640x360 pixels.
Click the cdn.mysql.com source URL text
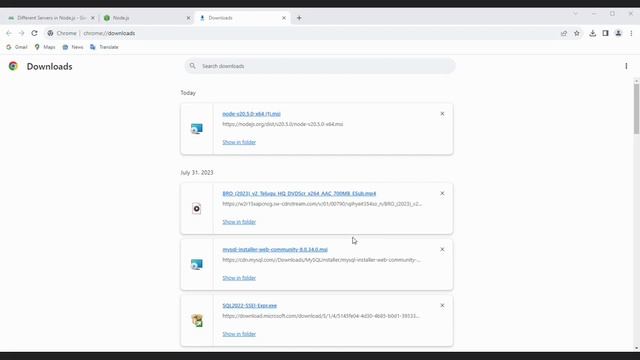tap(321, 260)
